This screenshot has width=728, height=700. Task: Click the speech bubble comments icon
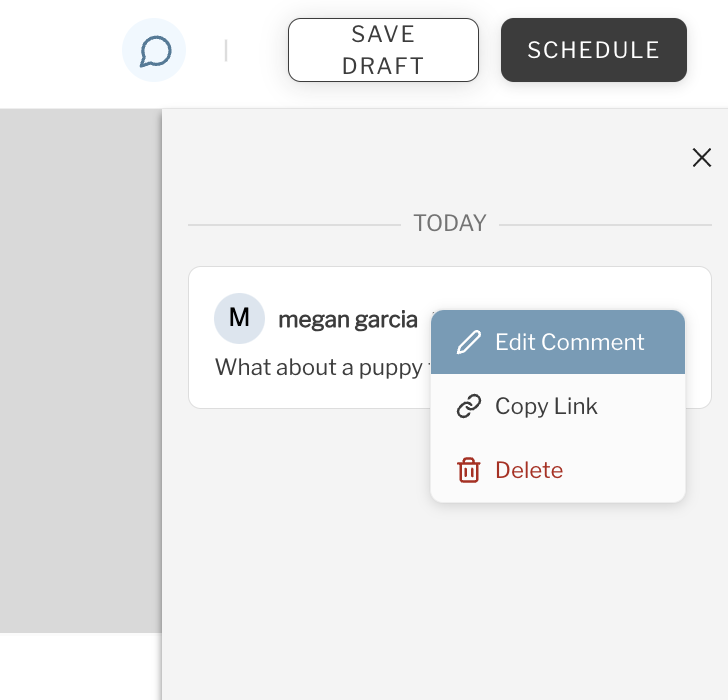point(154,51)
